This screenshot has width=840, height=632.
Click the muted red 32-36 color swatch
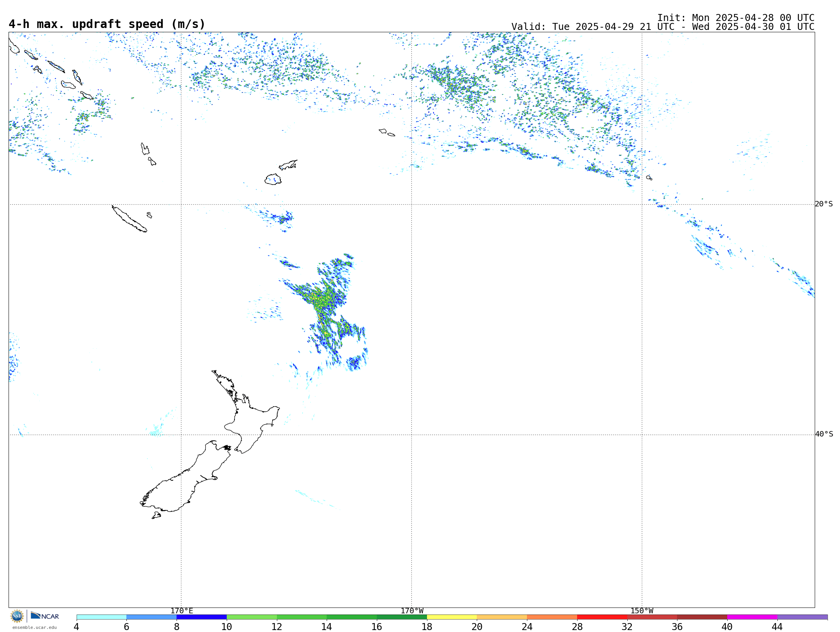(652, 617)
